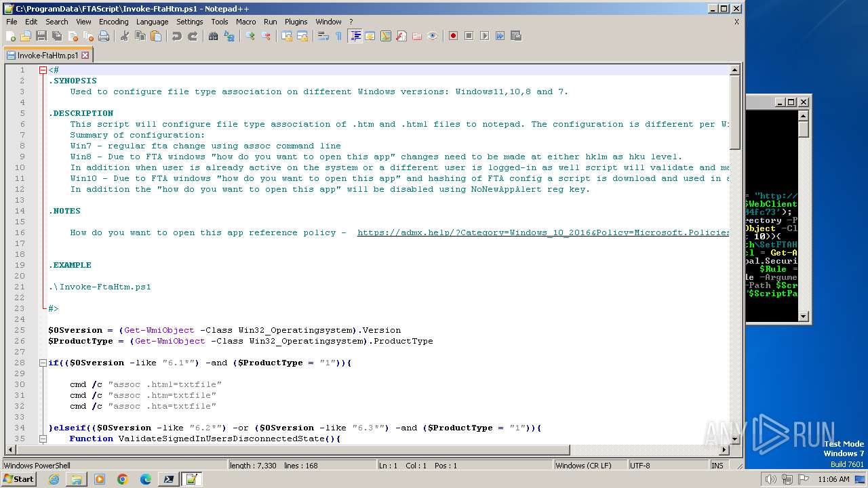Image resolution: width=868 pixels, height=488 pixels.
Task: Collapse the comment block fold at line 1
Action: coord(43,70)
